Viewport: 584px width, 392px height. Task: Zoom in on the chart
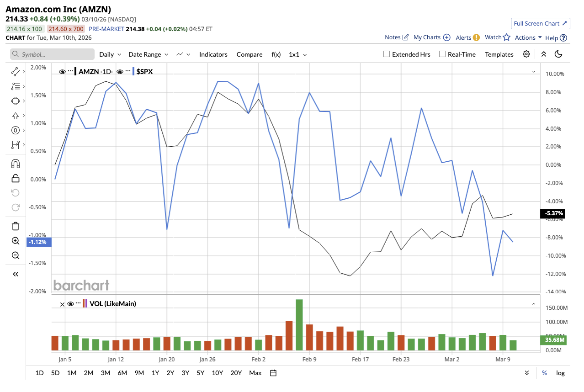click(x=15, y=241)
